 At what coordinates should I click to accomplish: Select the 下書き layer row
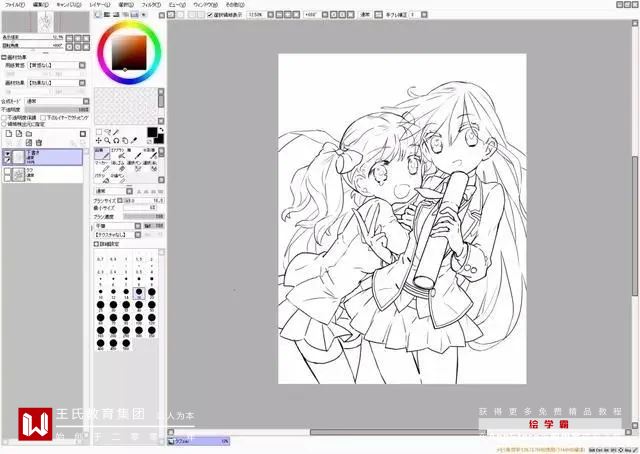[x=42, y=157]
